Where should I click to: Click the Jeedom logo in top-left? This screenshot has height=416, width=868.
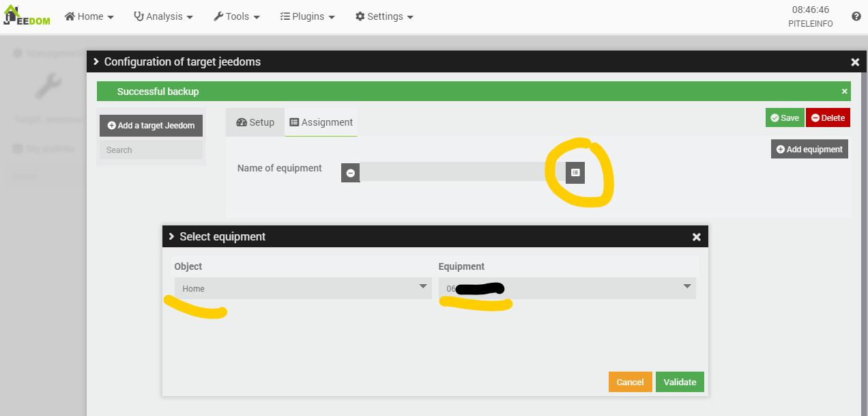(29, 16)
